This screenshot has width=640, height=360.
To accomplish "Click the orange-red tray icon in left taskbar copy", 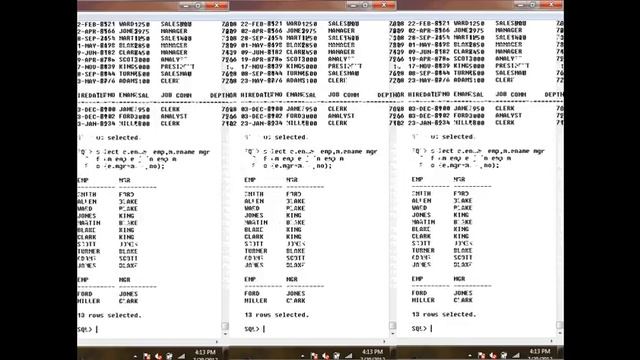I will (x=158, y=356).
